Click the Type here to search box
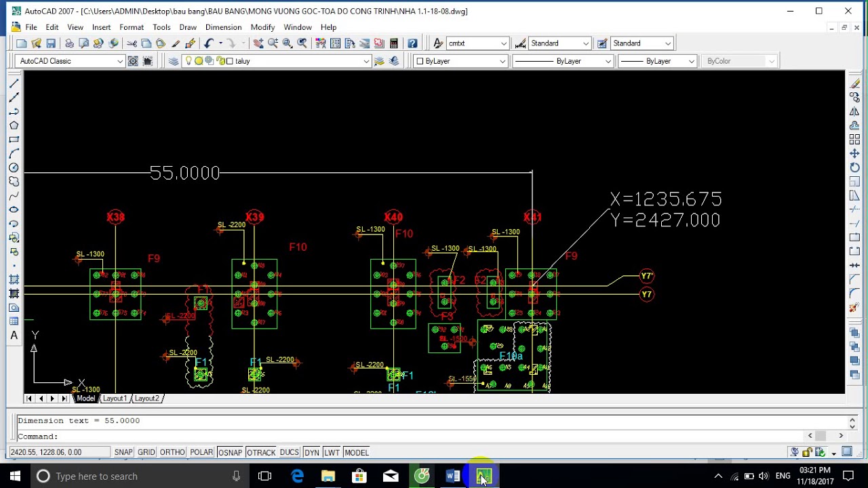Screen dimensions: 868x488 click(x=138, y=476)
